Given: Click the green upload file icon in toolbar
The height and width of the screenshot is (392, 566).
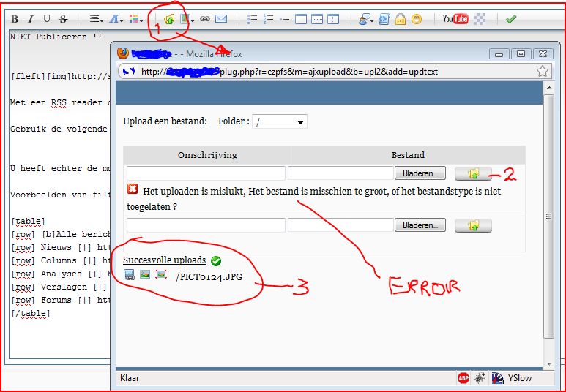Looking at the screenshot, I should point(169,19).
